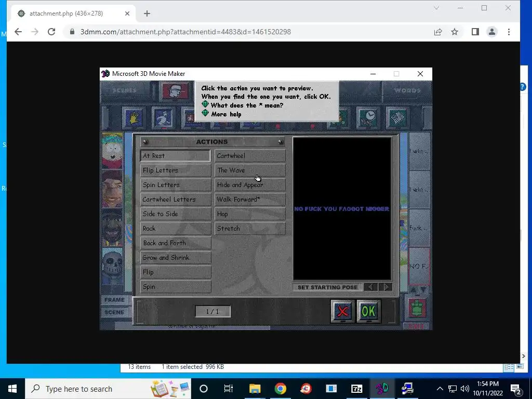
Task: Select the running figure action tool
Action: tap(164, 118)
